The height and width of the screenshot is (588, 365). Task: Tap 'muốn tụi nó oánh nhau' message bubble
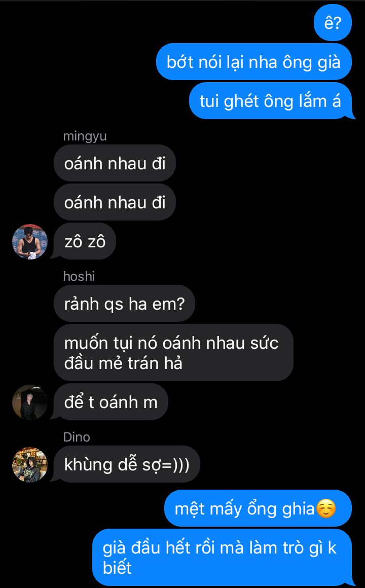coord(174,353)
